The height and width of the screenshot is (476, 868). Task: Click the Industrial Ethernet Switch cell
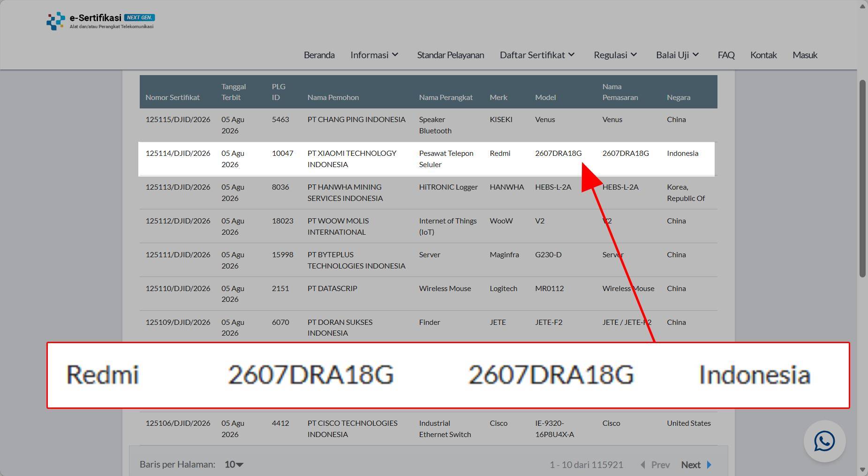point(445,429)
